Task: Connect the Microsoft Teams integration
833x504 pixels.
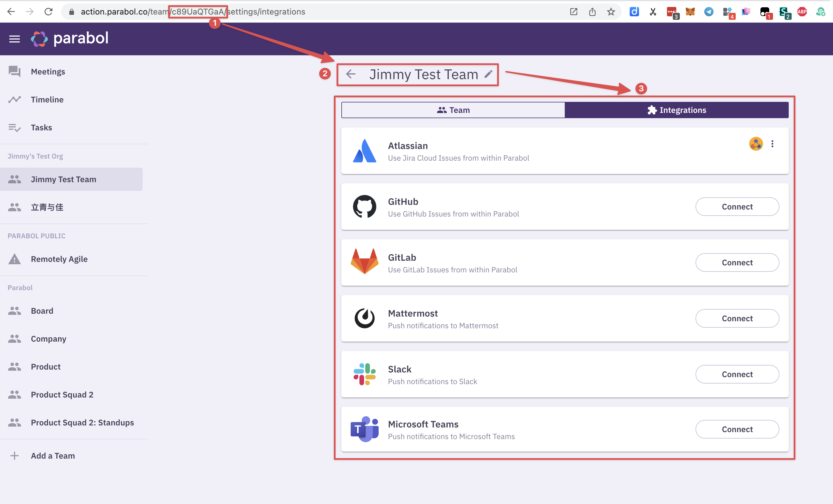Action: click(x=737, y=429)
